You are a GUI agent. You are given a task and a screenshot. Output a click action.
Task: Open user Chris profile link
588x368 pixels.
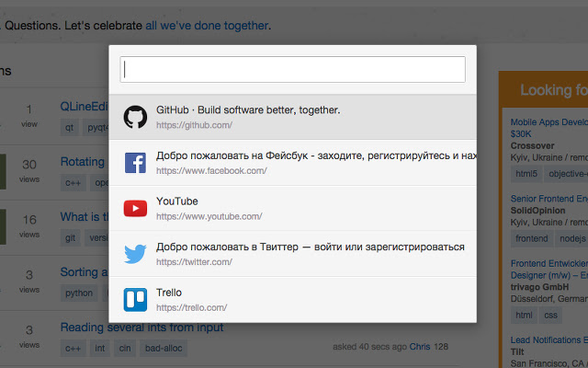click(420, 347)
